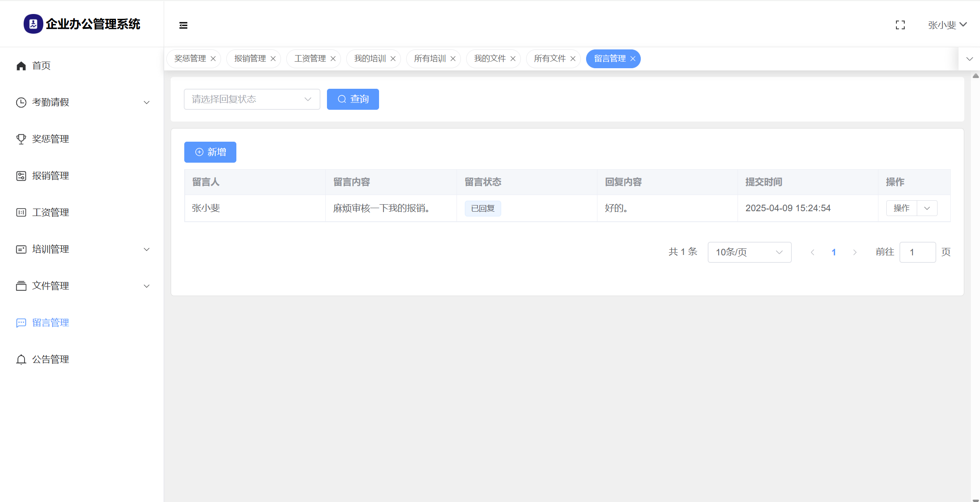Open the 操作 dropdown arrow in row
This screenshot has height=502, width=980.
click(927, 208)
